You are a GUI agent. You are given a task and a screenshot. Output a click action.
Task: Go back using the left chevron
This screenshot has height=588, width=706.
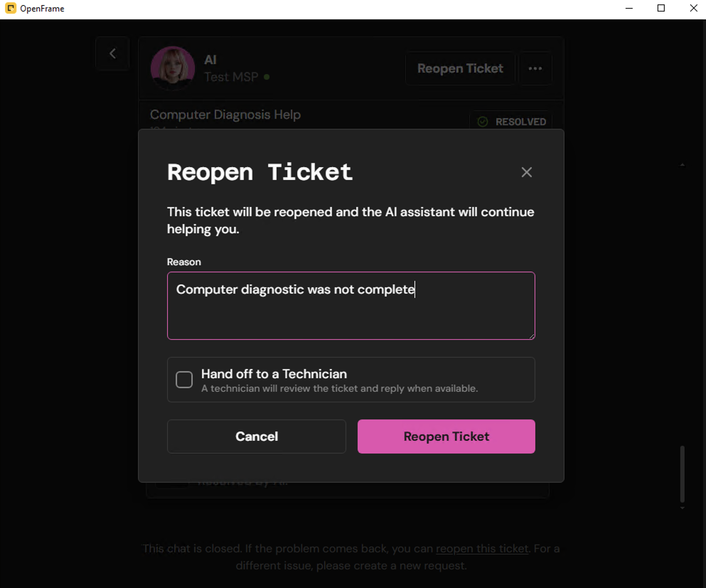click(113, 54)
